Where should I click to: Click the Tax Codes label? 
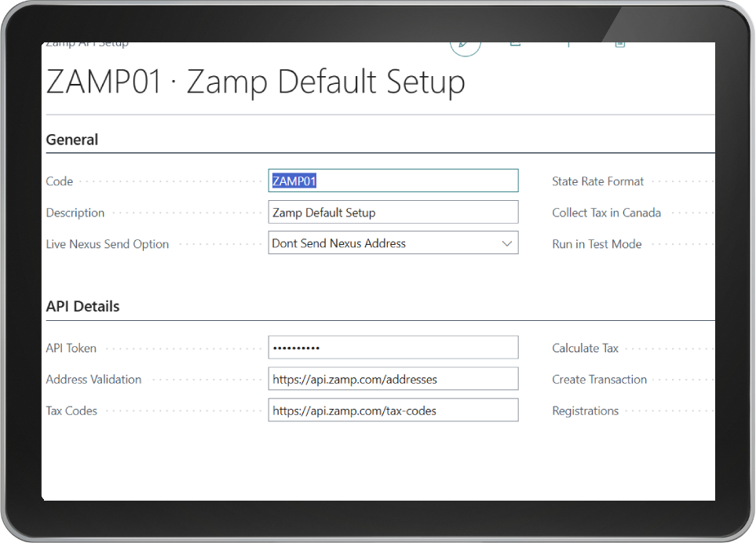point(71,411)
